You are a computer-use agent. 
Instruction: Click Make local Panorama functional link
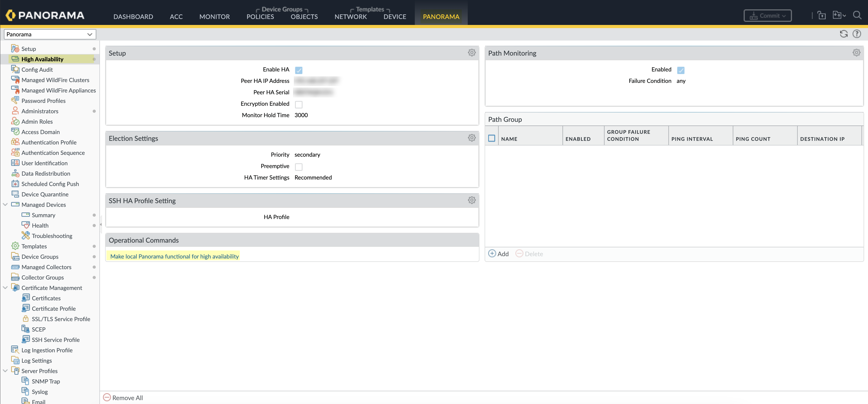click(x=174, y=256)
